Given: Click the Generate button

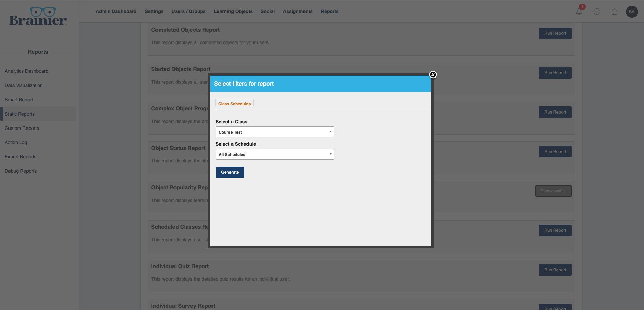Looking at the screenshot, I should tap(230, 172).
